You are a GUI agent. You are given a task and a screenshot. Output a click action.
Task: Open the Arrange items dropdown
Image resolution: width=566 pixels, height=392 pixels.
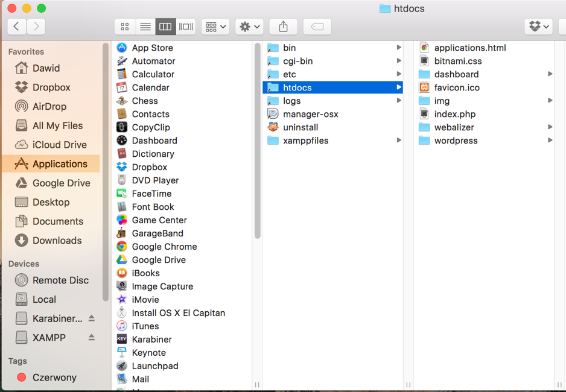(x=215, y=27)
